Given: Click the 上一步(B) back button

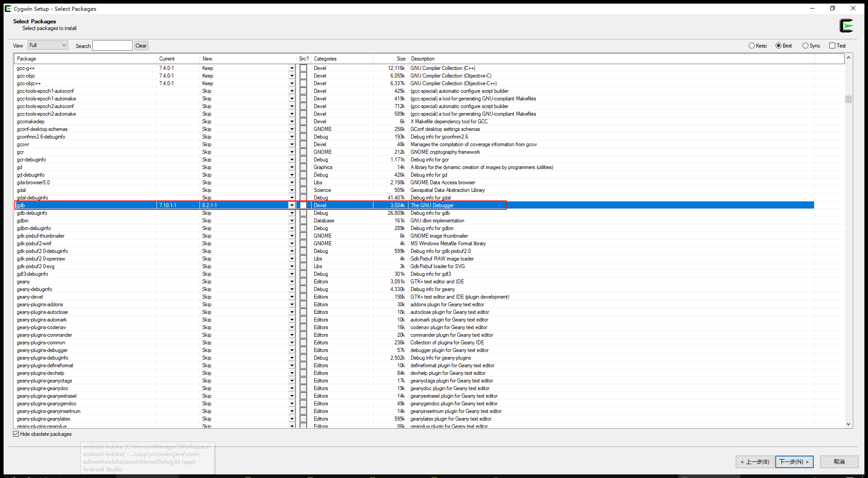Looking at the screenshot, I should (755, 462).
